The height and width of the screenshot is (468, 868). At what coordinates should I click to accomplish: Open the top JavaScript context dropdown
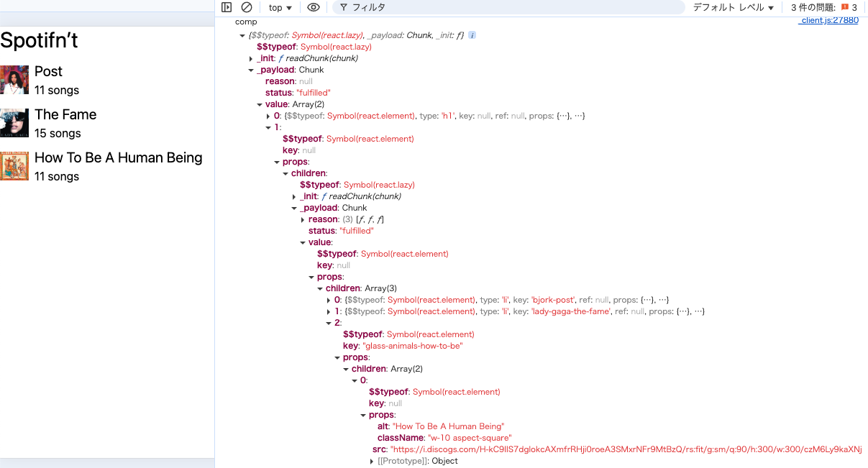280,7
